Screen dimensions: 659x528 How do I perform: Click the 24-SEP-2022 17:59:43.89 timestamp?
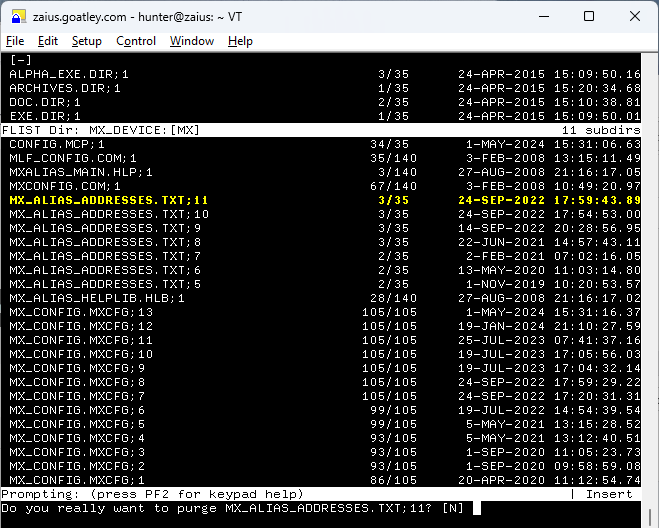click(x=549, y=200)
